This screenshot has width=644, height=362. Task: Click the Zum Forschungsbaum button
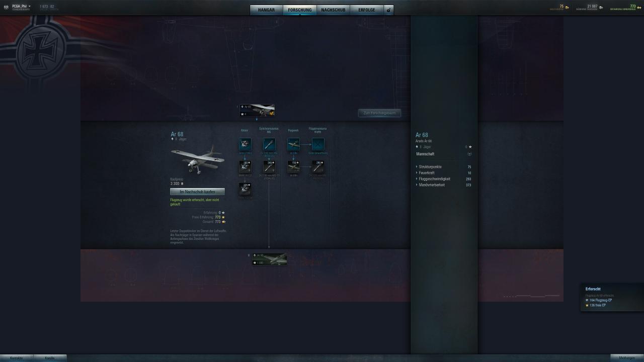click(x=379, y=113)
